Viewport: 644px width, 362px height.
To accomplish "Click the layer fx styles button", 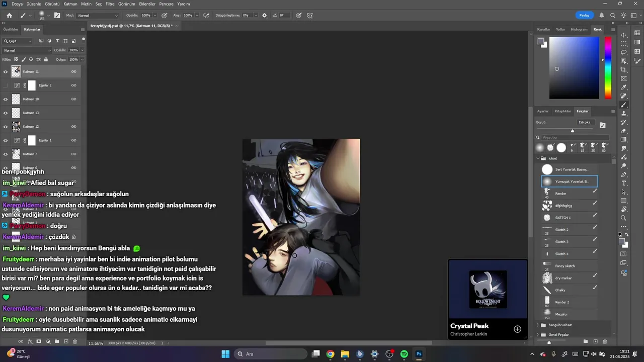I will click(30, 341).
